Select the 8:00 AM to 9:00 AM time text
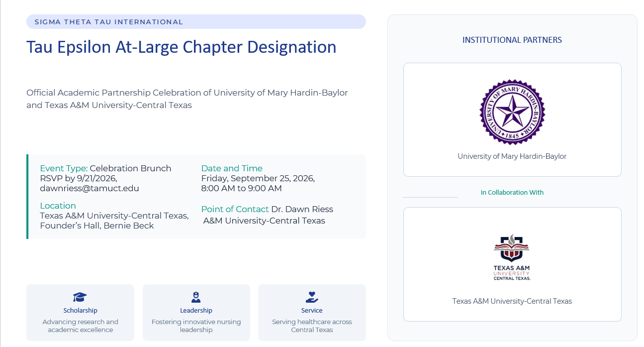Screen dimensions: 644x347 [241, 188]
